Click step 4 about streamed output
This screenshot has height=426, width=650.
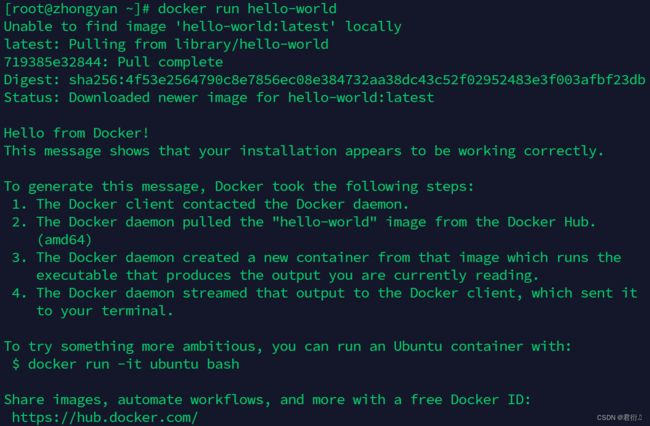pos(324,302)
